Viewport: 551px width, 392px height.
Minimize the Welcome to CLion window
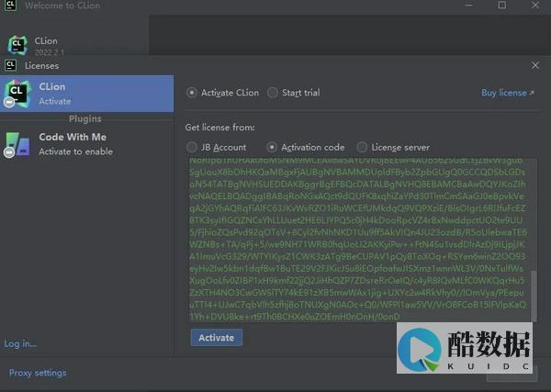[468, 5]
